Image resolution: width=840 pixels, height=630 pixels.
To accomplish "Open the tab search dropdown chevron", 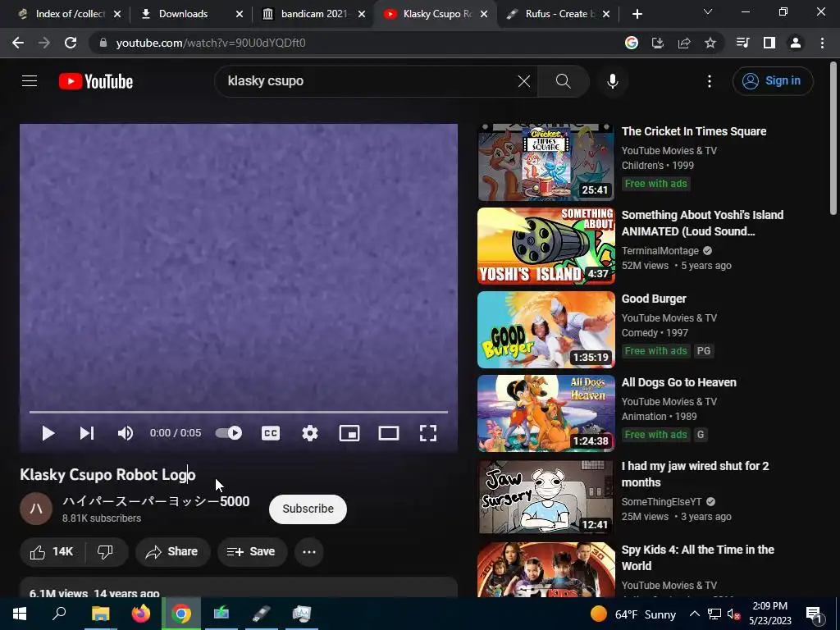I will [708, 11].
